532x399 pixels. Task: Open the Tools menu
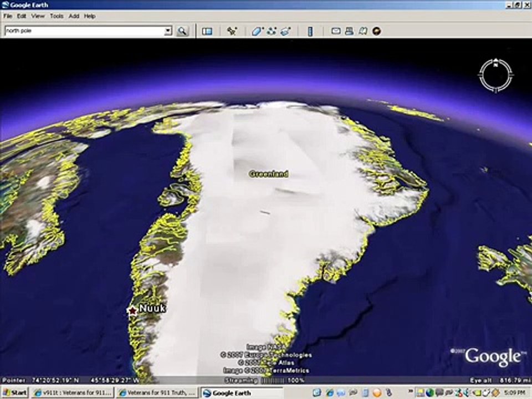tap(57, 16)
